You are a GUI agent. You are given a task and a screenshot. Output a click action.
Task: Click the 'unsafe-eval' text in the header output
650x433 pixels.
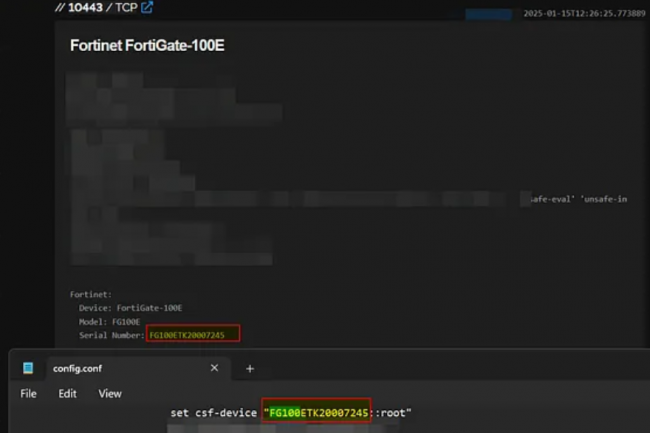551,199
